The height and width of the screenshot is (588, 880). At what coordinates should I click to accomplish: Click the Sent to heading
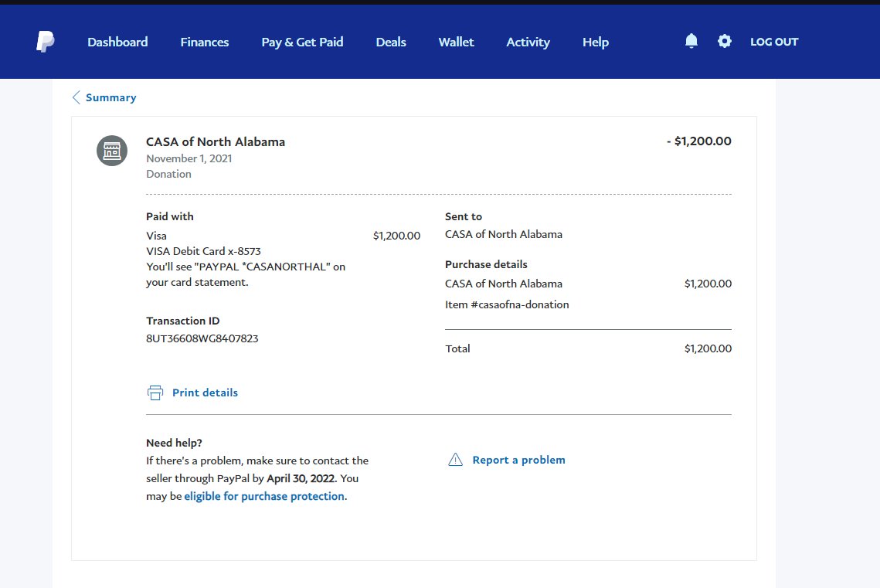464,216
